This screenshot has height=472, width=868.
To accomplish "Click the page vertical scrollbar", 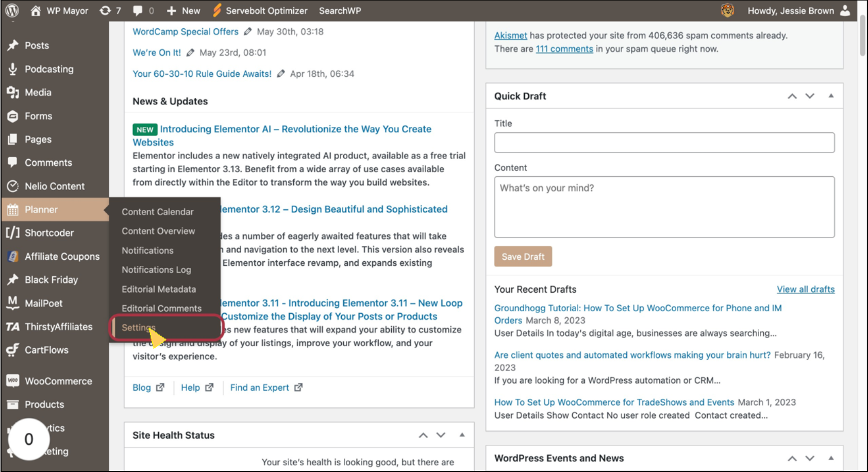I will [863, 36].
